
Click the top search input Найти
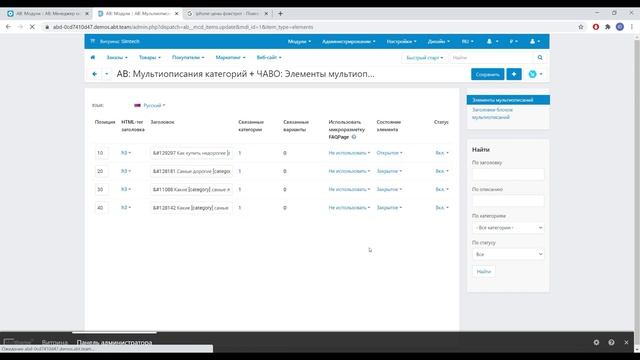[x=492, y=58]
